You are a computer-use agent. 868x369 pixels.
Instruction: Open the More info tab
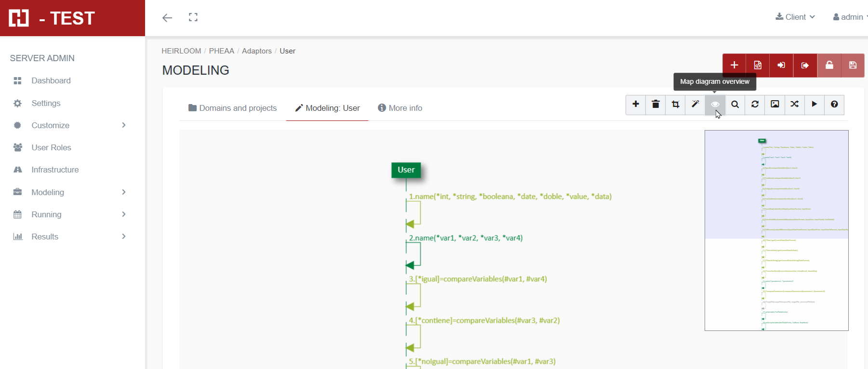point(400,108)
